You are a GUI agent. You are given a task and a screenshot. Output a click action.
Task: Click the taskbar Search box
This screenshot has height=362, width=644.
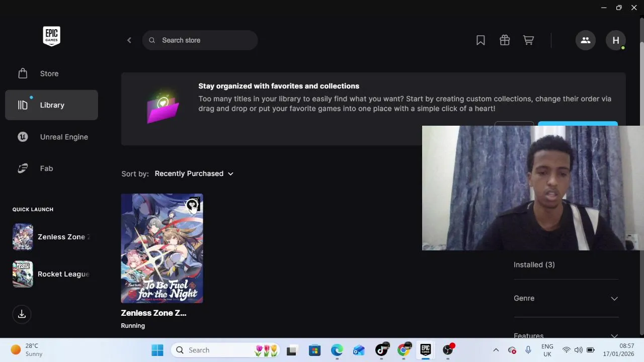(x=226, y=350)
